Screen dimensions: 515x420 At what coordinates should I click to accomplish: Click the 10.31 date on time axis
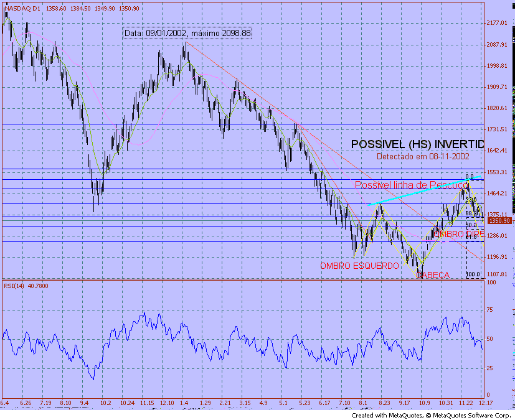(x=446, y=403)
